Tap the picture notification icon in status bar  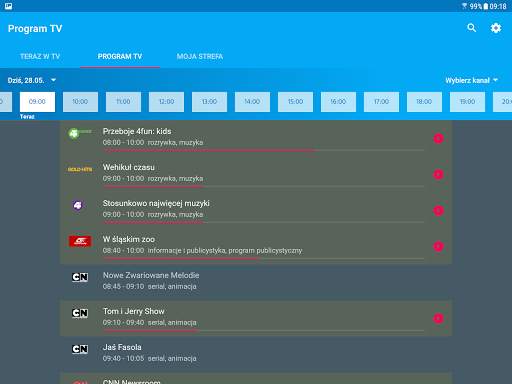(9, 6)
